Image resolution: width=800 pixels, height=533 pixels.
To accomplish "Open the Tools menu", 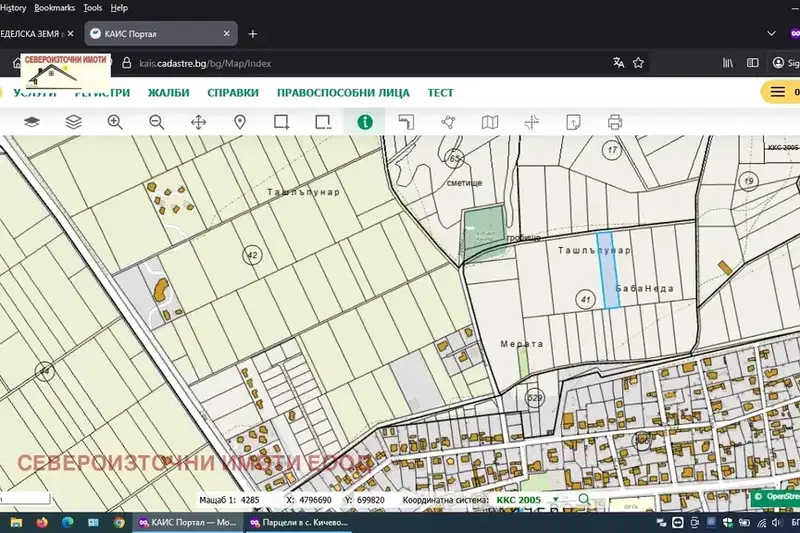I will click(92, 8).
